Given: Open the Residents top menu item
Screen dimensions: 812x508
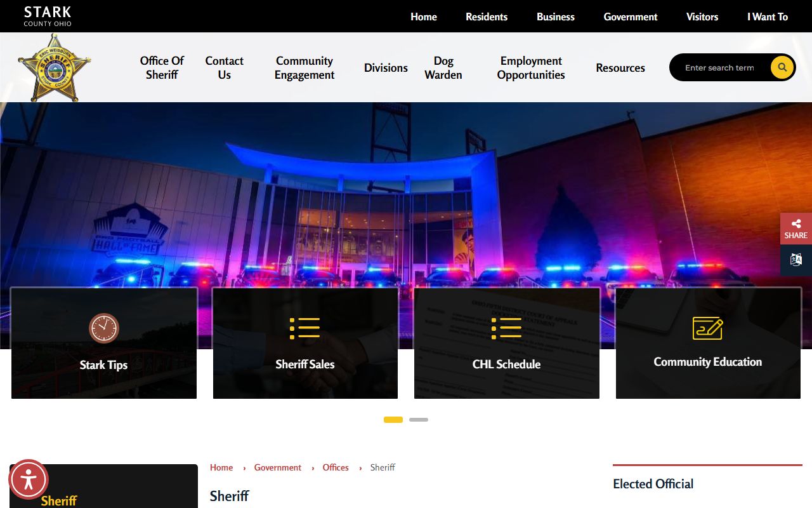Looking at the screenshot, I should [x=487, y=17].
